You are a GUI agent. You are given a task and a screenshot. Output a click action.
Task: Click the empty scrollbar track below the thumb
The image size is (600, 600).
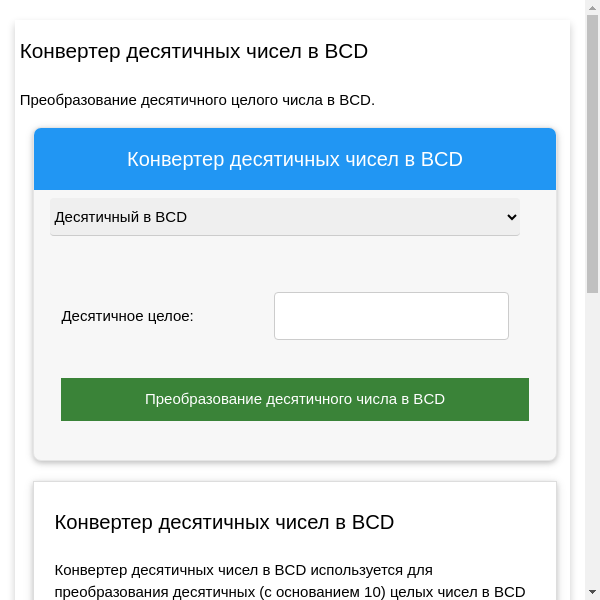[x=592, y=440]
